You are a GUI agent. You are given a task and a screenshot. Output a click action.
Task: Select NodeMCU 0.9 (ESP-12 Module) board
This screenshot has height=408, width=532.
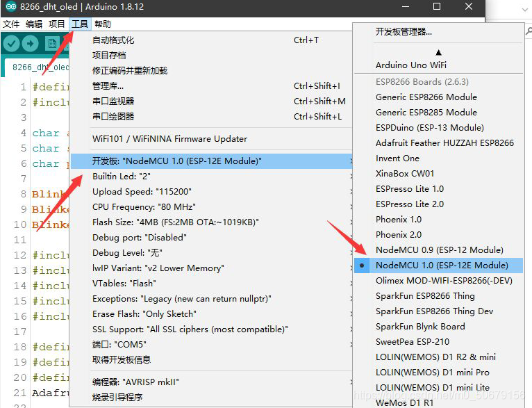coord(438,250)
